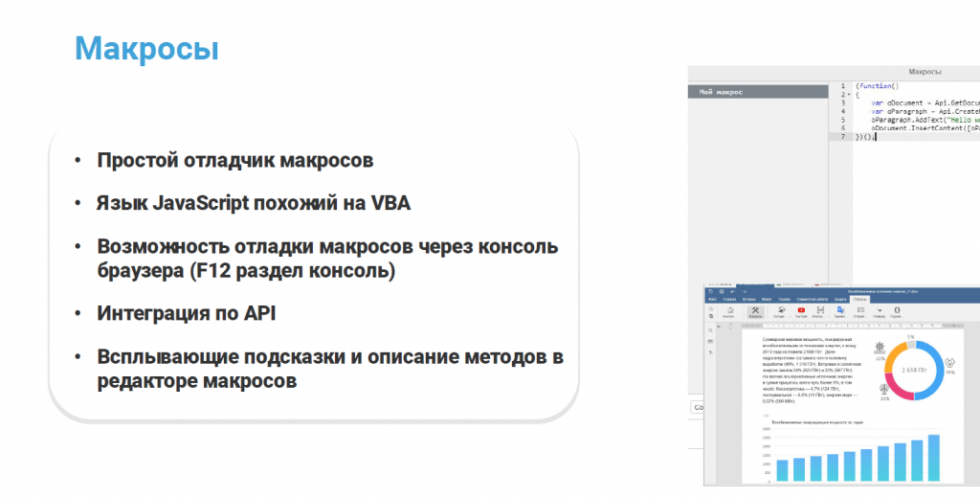Open the Макросы plugin tools icon
Image resolution: width=980 pixels, height=498 pixels.
pyautogui.click(x=756, y=310)
